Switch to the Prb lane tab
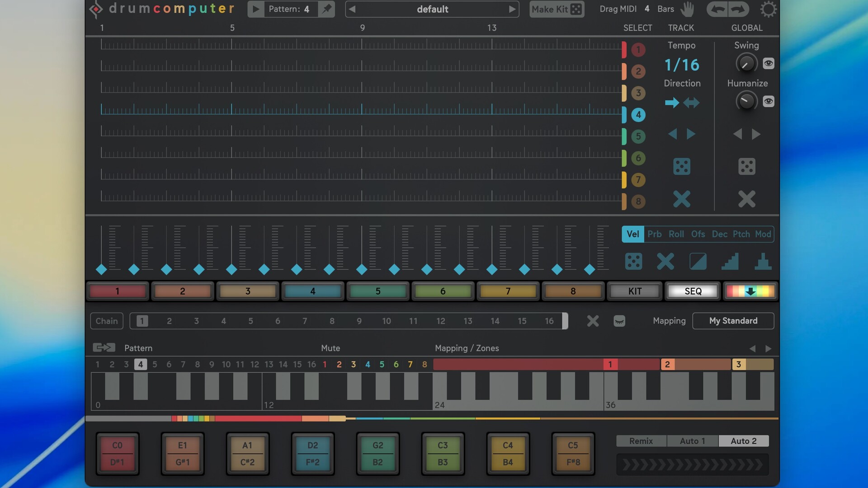This screenshot has height=488, width=868. coord(654,234)
